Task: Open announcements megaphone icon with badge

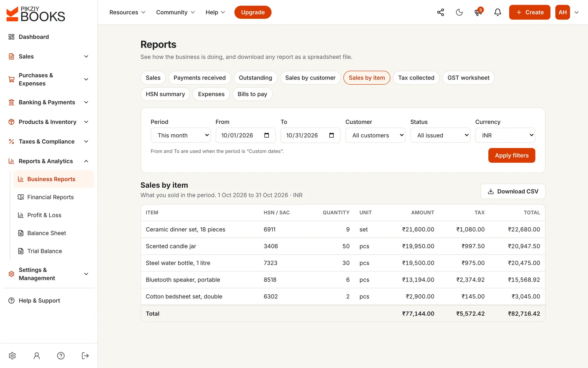Action: tap(478, 12)
